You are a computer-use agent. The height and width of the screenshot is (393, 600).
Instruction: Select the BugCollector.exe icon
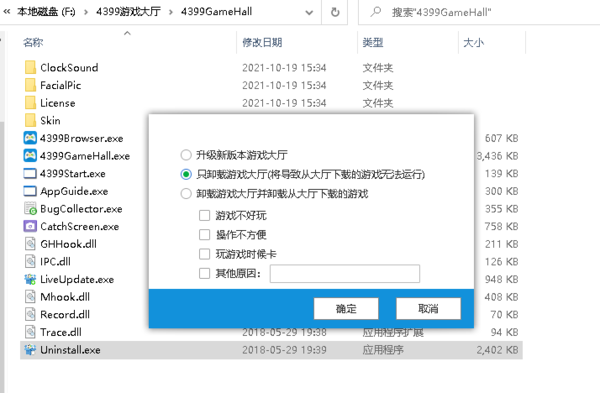(30, 209)
